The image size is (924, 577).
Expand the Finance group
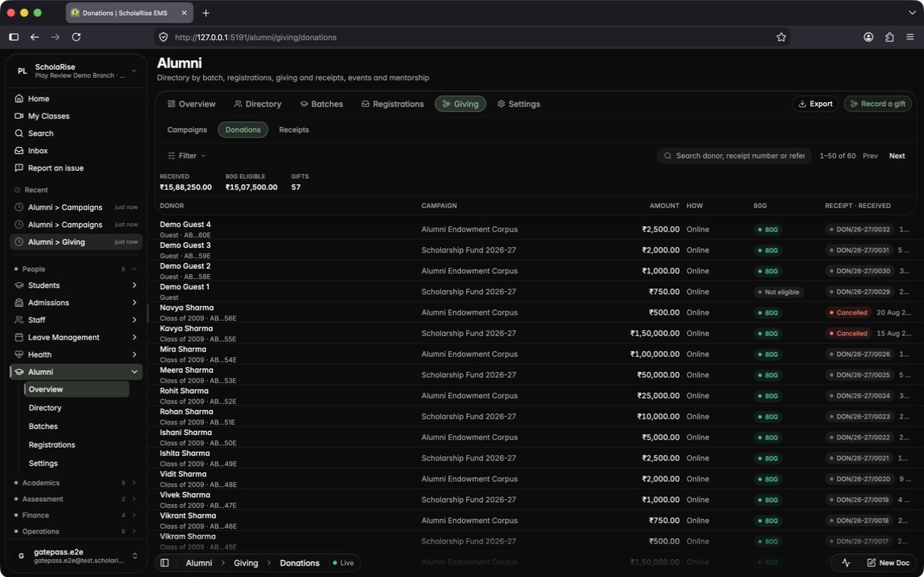click(75, 515)
